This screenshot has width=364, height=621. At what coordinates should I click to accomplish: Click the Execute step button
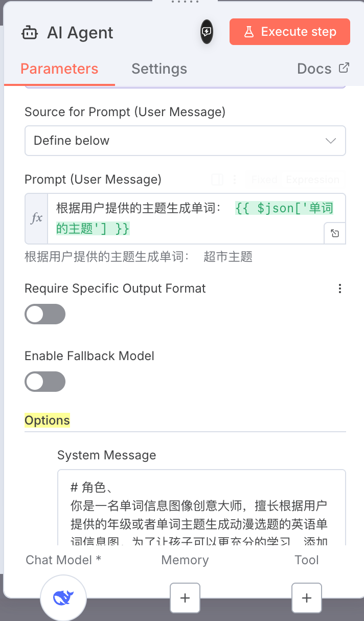(290, 32)
